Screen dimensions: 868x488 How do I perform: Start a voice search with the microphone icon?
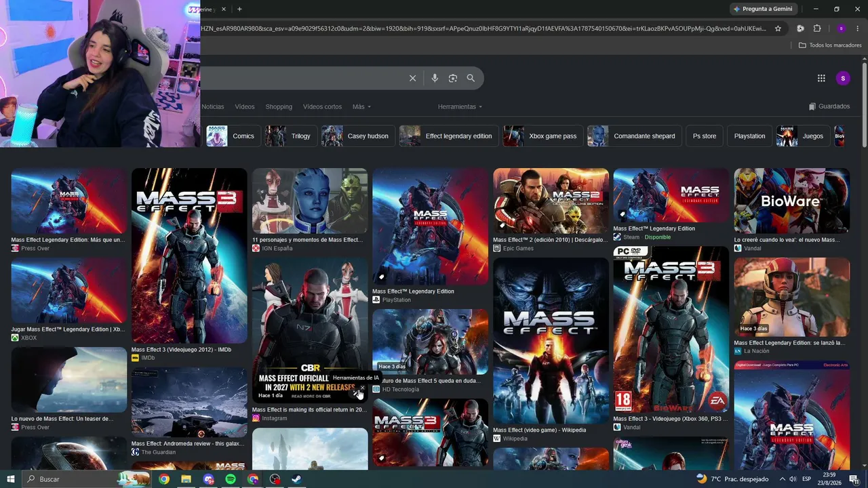tap(435, 78)
